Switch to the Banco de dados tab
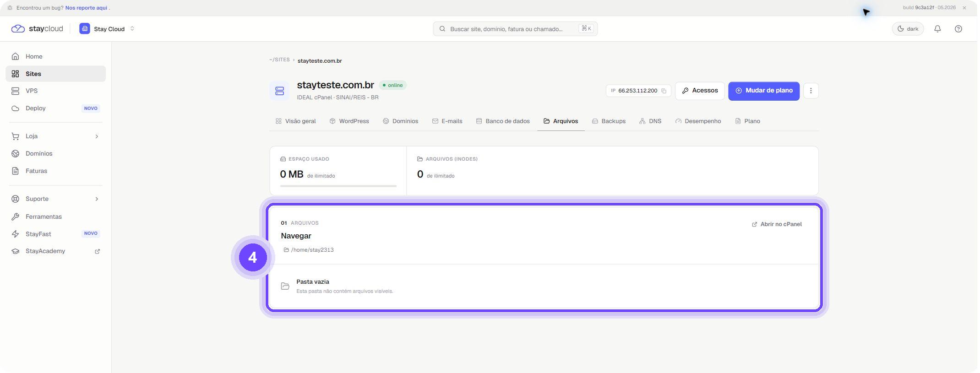This screenshot has width=980, height=373. [503, 121]
